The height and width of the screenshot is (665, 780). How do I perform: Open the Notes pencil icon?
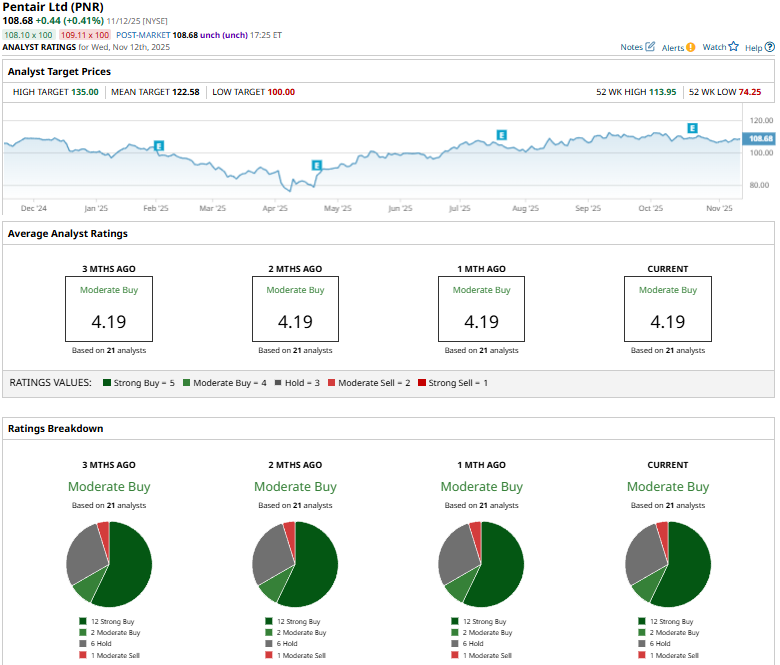click(651, 47)
